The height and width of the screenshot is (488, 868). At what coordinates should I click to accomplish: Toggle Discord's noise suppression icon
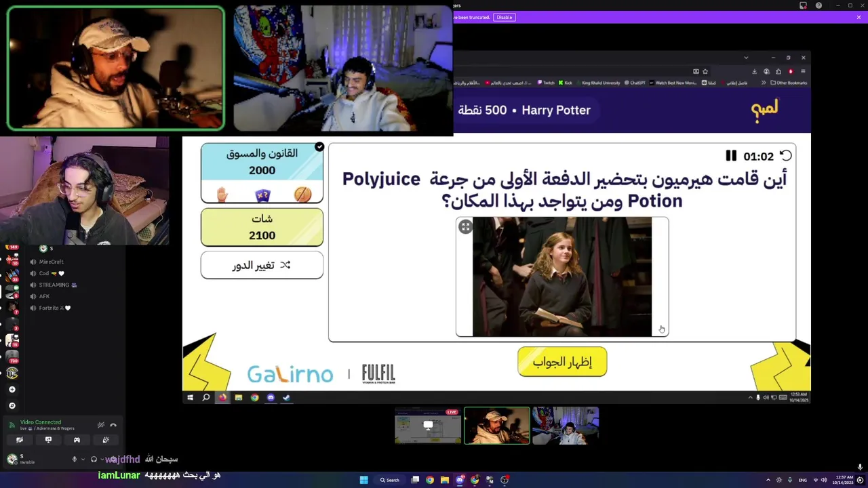tap(100, 426)
